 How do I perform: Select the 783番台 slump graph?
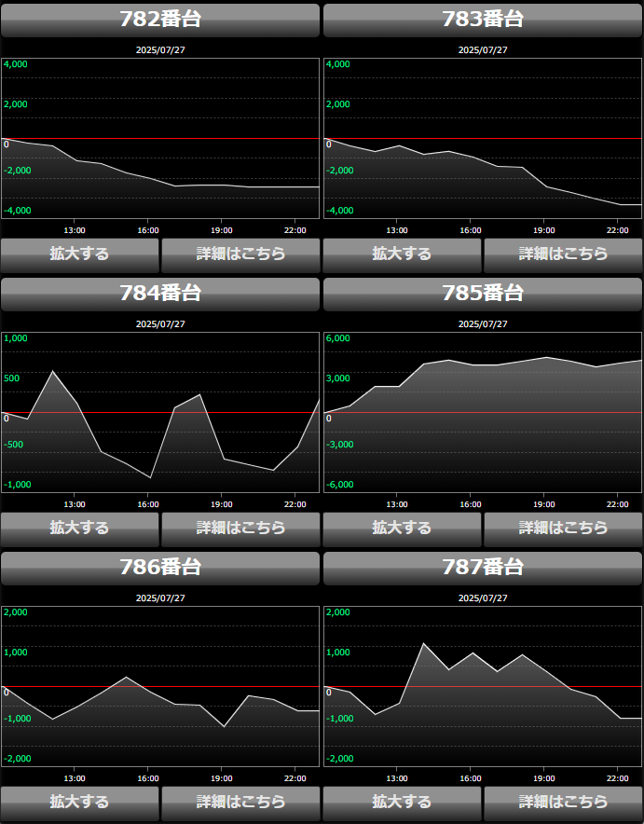(x=483, y=138)
